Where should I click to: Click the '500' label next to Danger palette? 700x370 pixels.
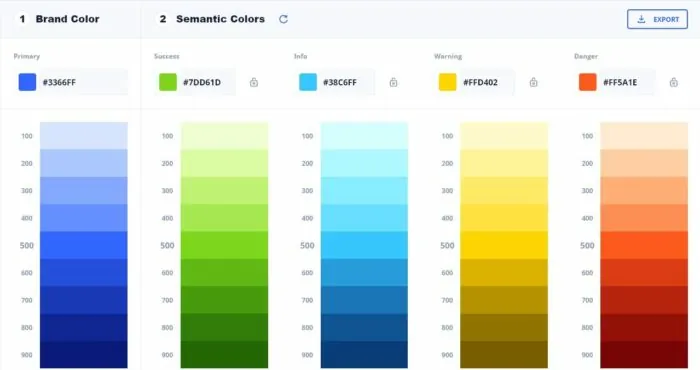coord(587,245)
